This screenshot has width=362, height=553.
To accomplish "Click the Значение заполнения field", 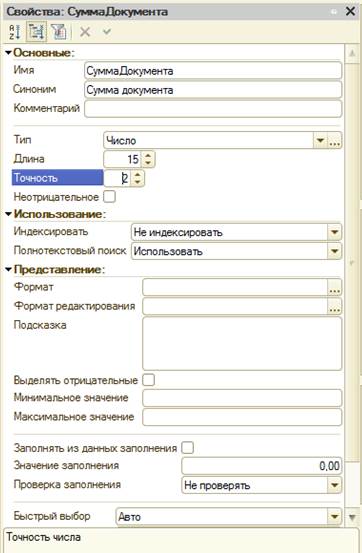I will [261, 466].
